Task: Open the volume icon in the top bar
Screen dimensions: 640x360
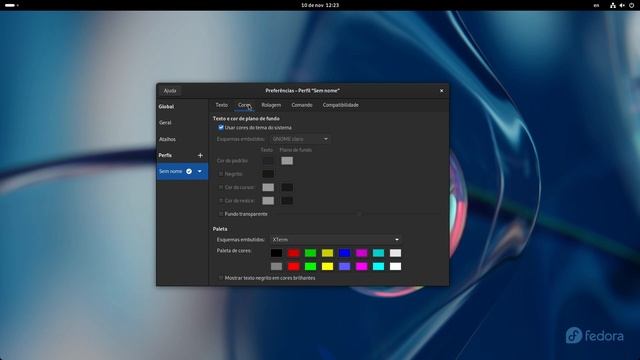Action: [x=622, y=5]
